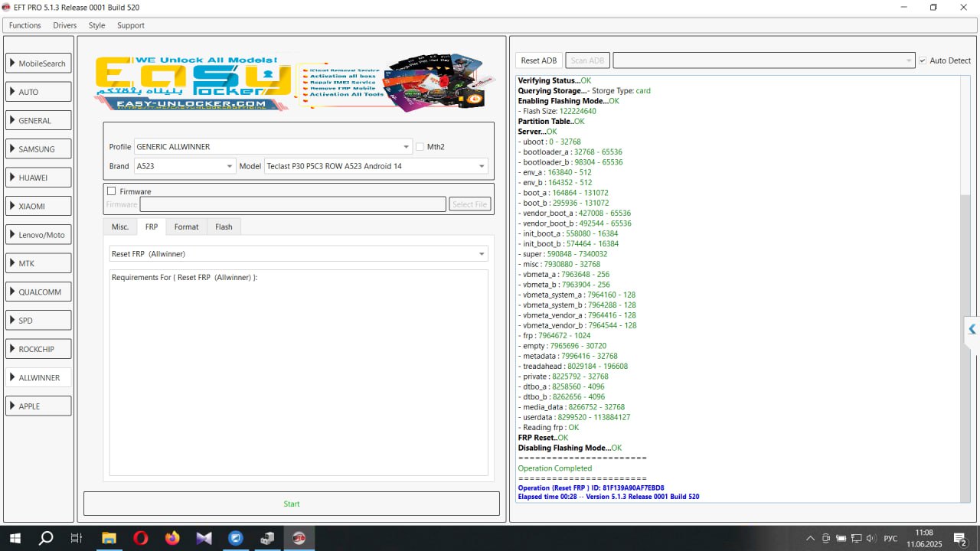This screenshot has height=551, width=980.
Task: Expand the QUALCOMM sidebar section
Action: [x=38, y=292]
